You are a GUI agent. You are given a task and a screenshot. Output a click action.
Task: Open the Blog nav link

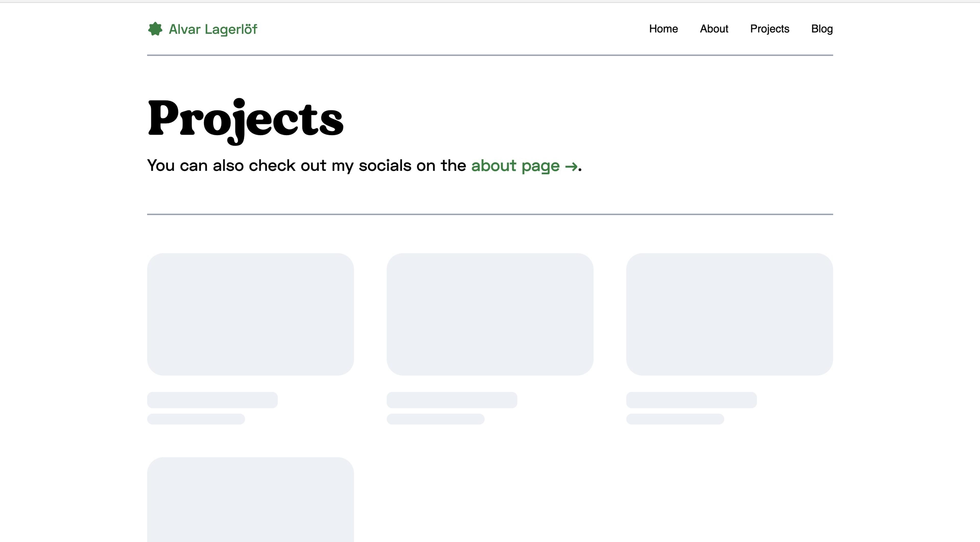pyautogui.click(x=822, y=29)
